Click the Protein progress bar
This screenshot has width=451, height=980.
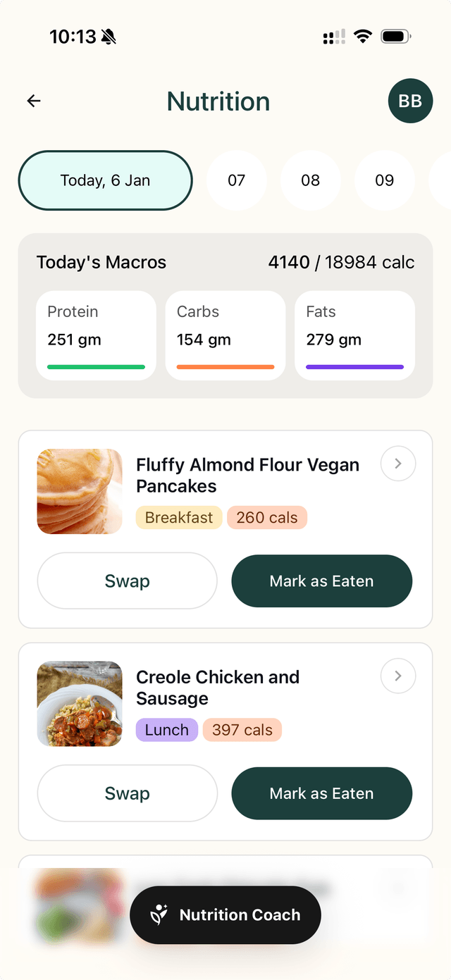coord(96,366)
